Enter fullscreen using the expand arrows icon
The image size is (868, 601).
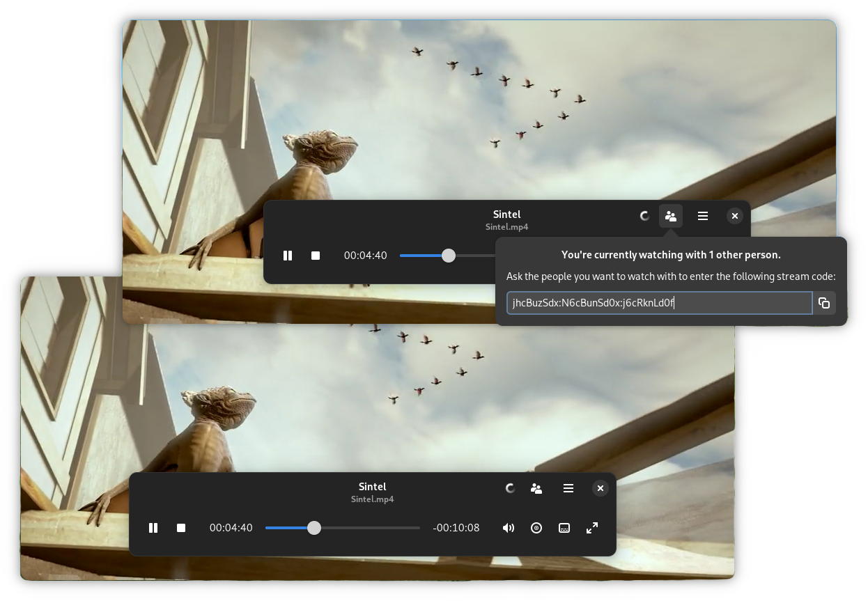coord(592,528)
